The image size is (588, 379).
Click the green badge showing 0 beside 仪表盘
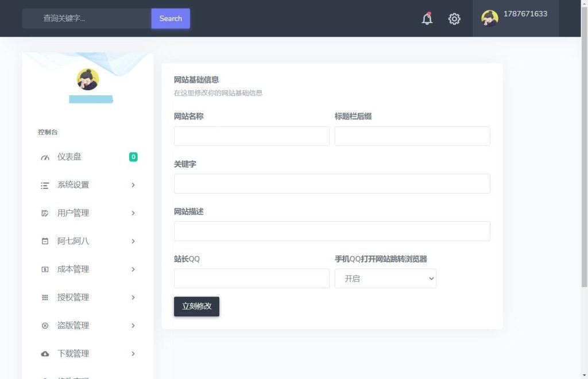[133, 157]
